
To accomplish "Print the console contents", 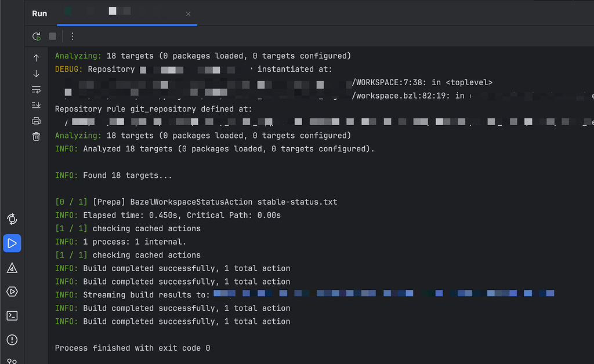I will pos(36,121).
